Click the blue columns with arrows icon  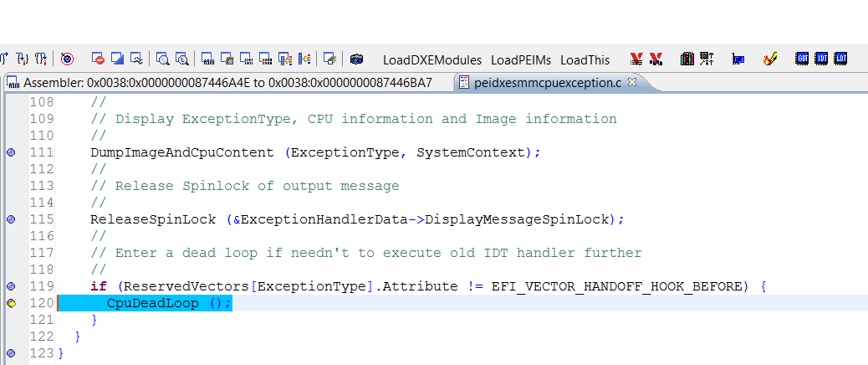pos(304,58)
